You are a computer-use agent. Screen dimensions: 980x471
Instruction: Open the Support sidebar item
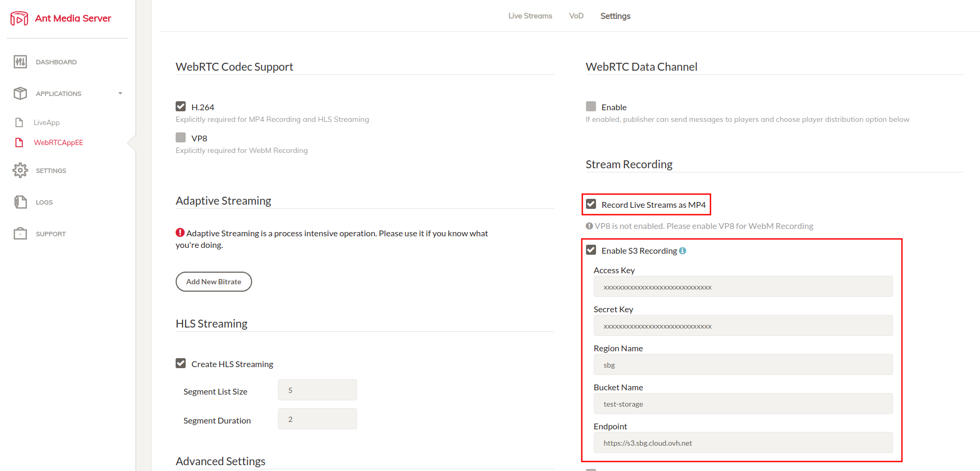[51, 234]
